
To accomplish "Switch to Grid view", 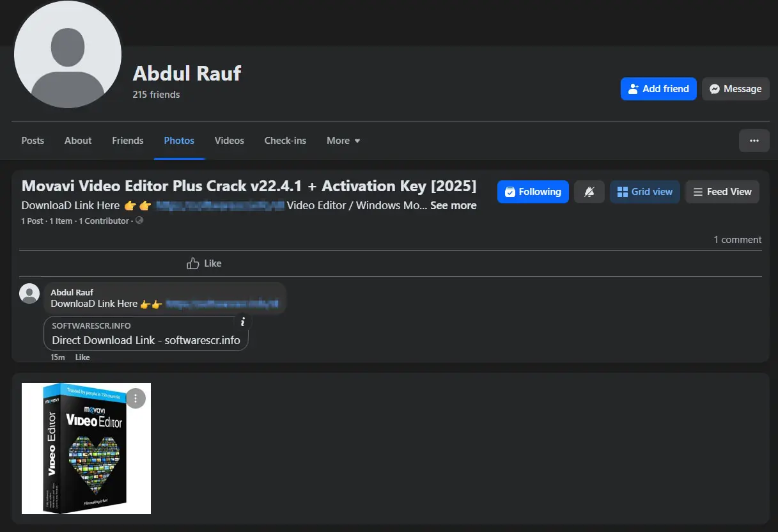I will point(644,192).
